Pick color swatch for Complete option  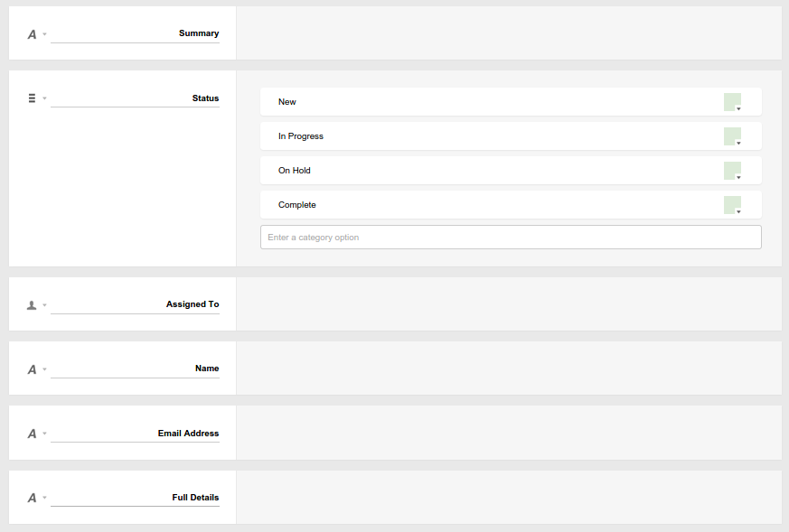[732, 205]
